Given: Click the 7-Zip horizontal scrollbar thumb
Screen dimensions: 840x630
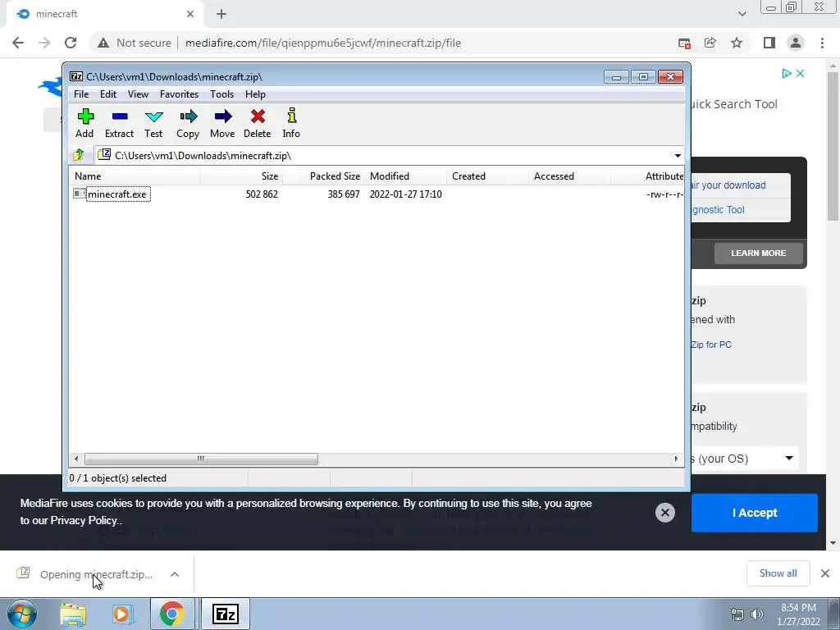Looking at the screenshot, I should point(201,459).
